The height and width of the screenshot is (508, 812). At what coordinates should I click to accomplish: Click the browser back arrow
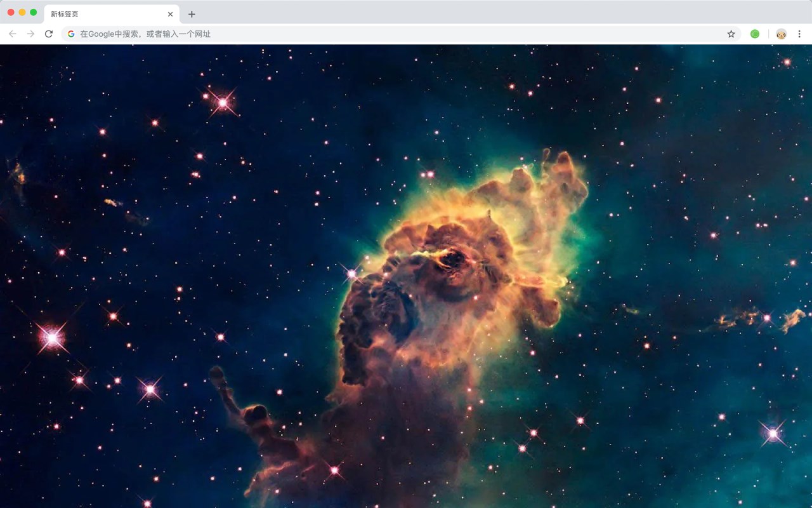13,34
